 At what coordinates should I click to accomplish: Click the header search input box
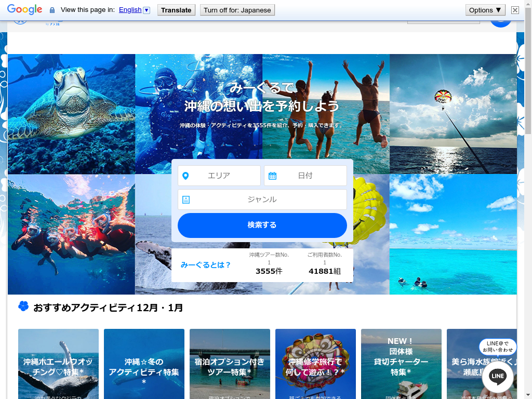(444, 22)
